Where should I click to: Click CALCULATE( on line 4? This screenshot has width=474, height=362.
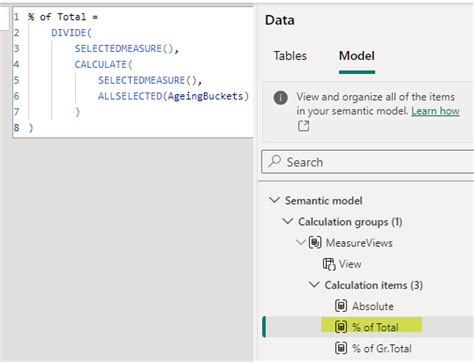103,64
